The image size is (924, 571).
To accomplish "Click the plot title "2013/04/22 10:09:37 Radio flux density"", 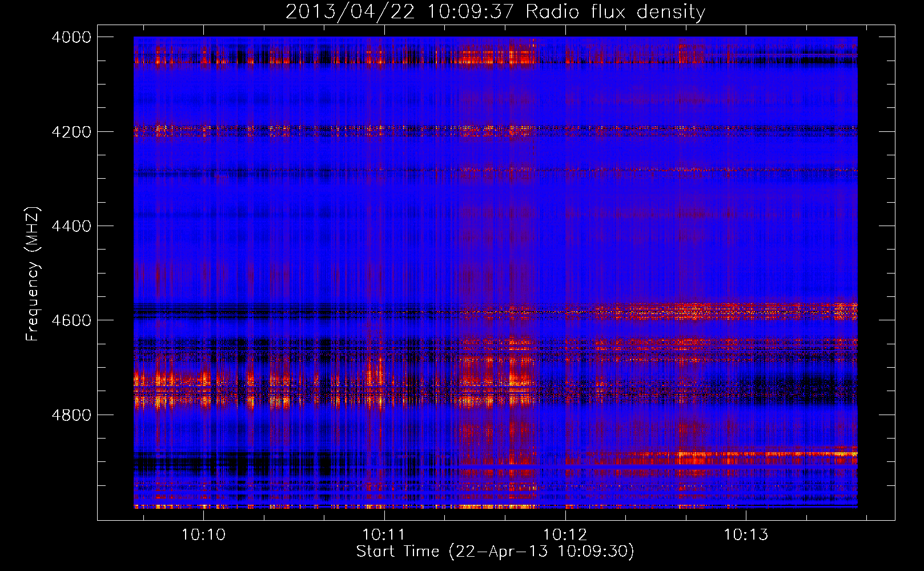I will pos(495,11).
